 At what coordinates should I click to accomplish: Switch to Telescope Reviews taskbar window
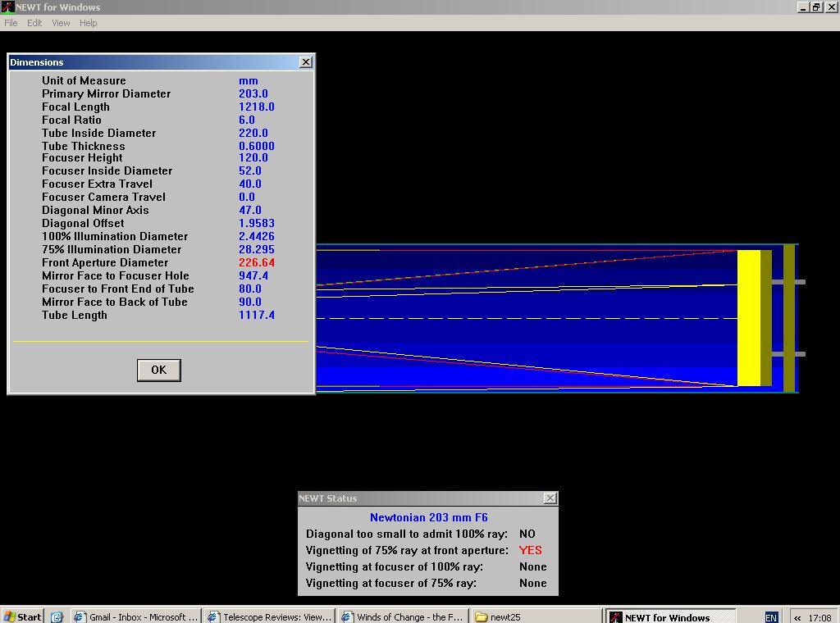(x=270, y=616)
